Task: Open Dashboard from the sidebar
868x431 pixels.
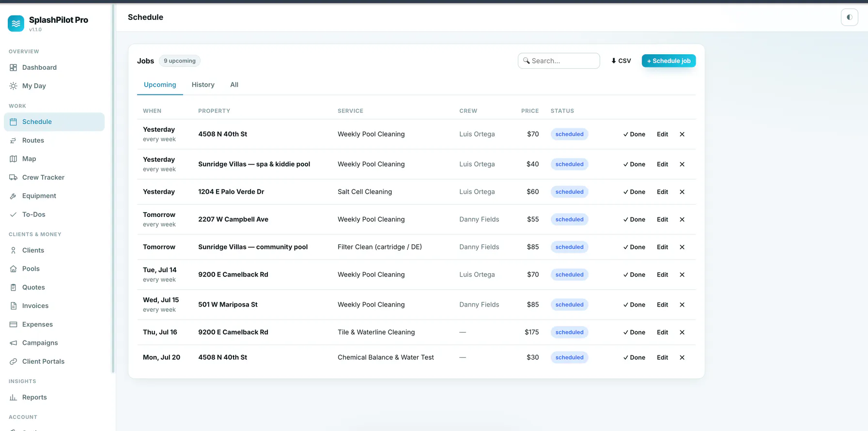Action: pyautogui.click(x=54, y=67)
